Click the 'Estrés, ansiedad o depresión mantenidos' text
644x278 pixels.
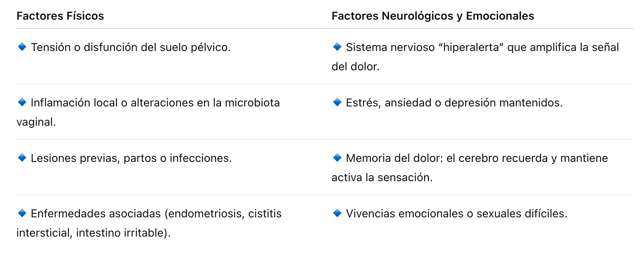coord(454,103)
